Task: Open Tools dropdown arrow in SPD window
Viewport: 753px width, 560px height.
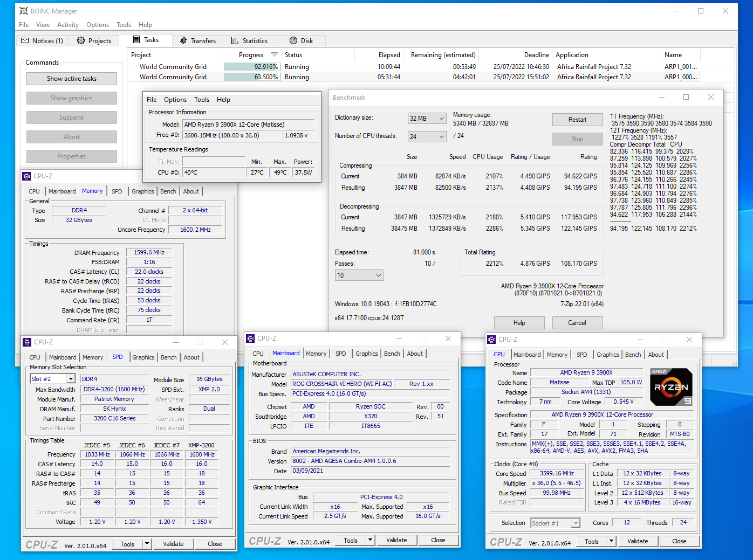Action: pos(147,544)
